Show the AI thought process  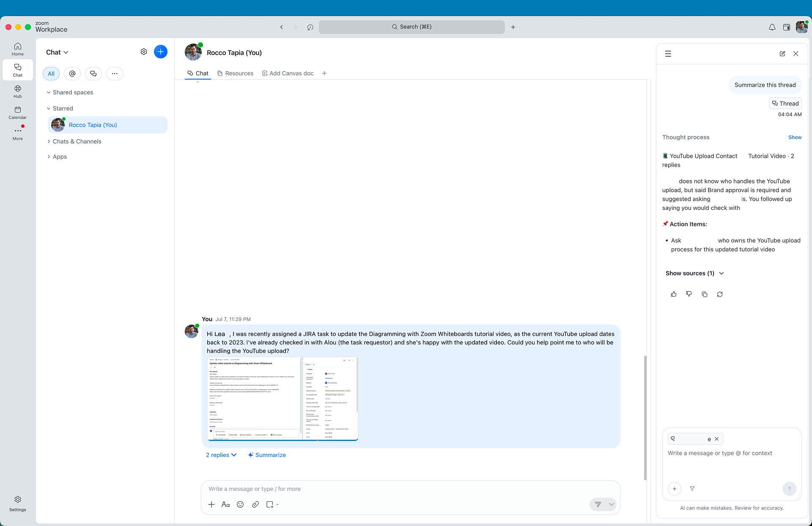coord(795,137)
